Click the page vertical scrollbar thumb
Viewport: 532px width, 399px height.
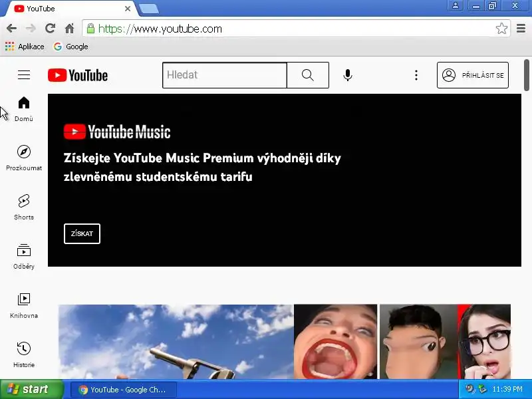coord(526,75)
